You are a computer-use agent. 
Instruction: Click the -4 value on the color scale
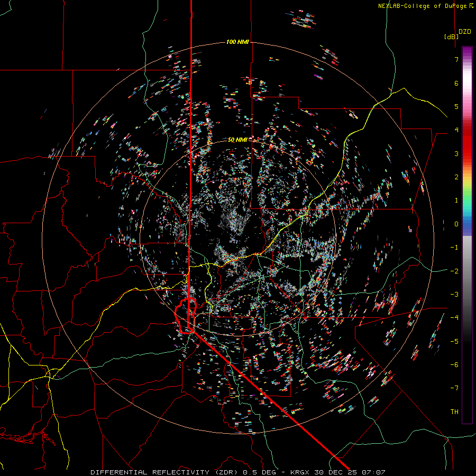454,318
